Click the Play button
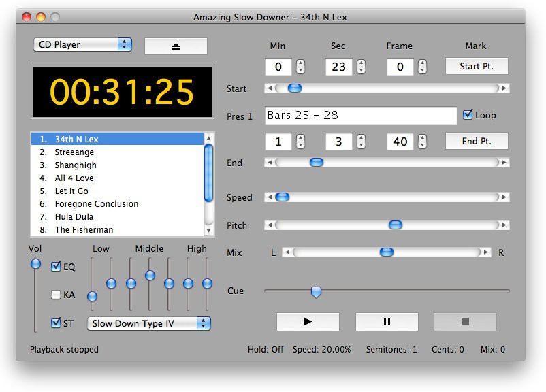Image resolution: width=546 pixels, height=392 pixels. click(x=308, y=322)
